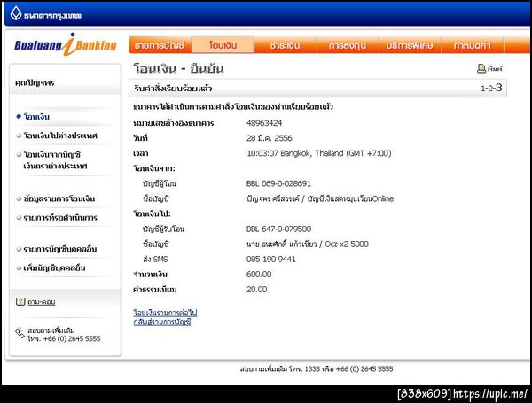The width and height of the screenshot is (532, 403).
Task: Open ข้อมูลรายการโอนเงิน in the sidebar
Action: tap(59, 198)
